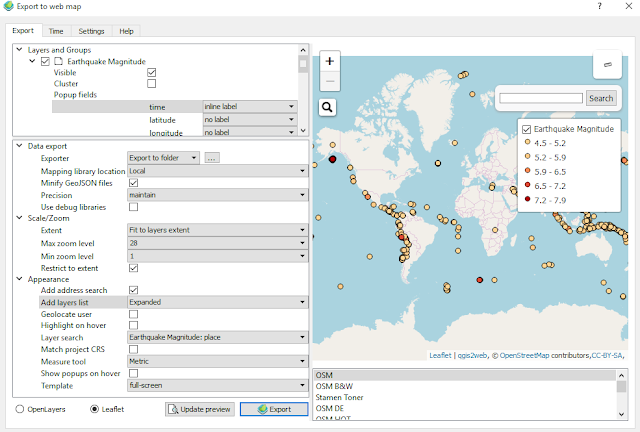Click the Search button on map
640x432 pixels.
tap(601, 98)
